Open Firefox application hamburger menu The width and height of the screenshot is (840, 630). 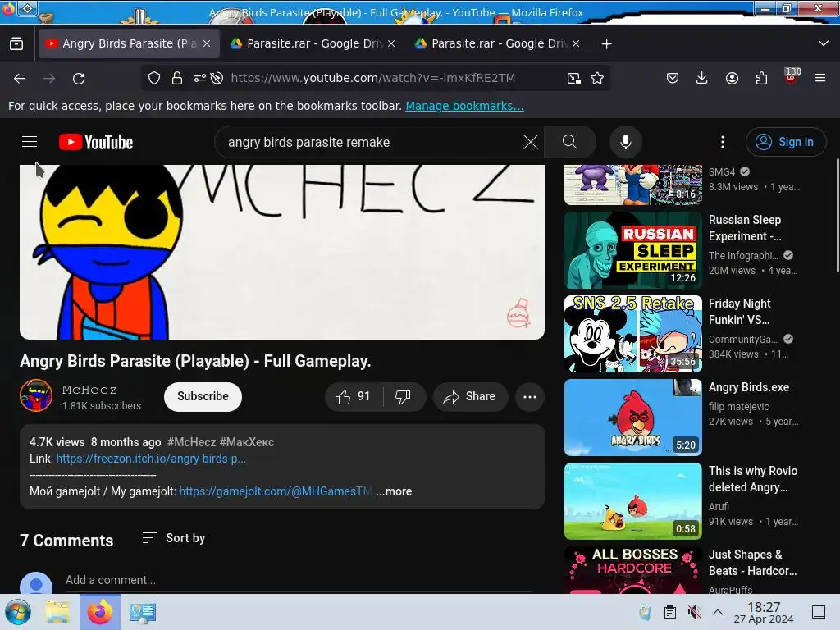[819, 78]
